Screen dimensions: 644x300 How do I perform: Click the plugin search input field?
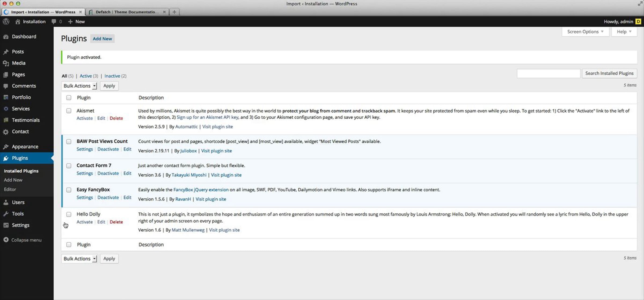coord(548,73)
